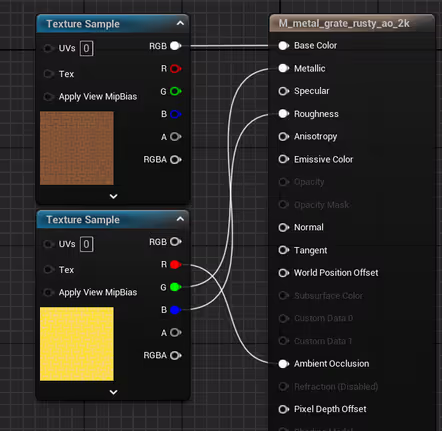Click green G output pin of top Texture Sample

[x=176, y=91]
